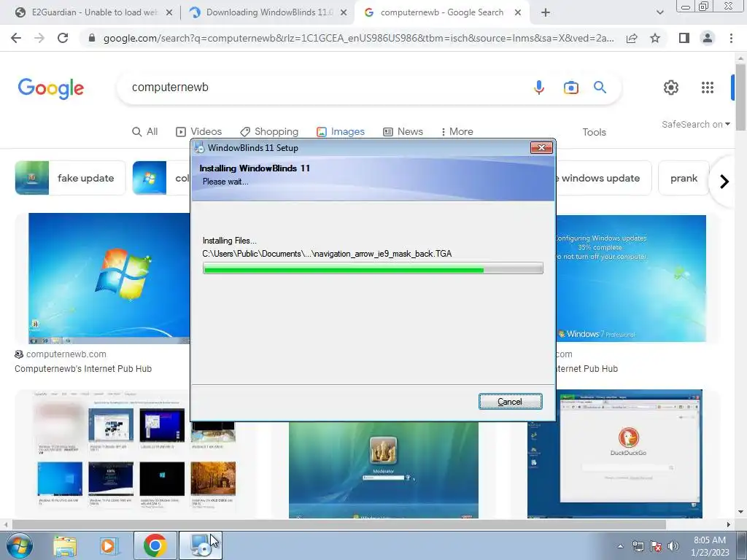Click the Computernewb's Internet Pub Hub caption

pos(83,368)
